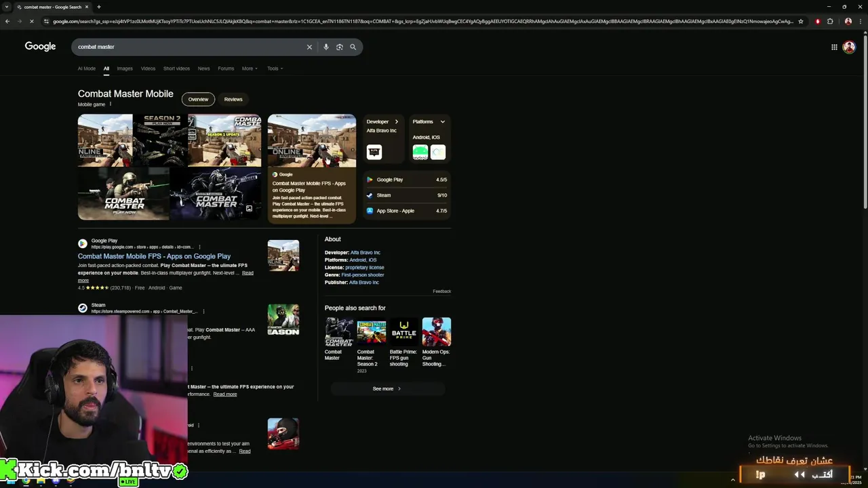Open the Tools dropdown
868x488 pixels.
[x=275, y=68]
